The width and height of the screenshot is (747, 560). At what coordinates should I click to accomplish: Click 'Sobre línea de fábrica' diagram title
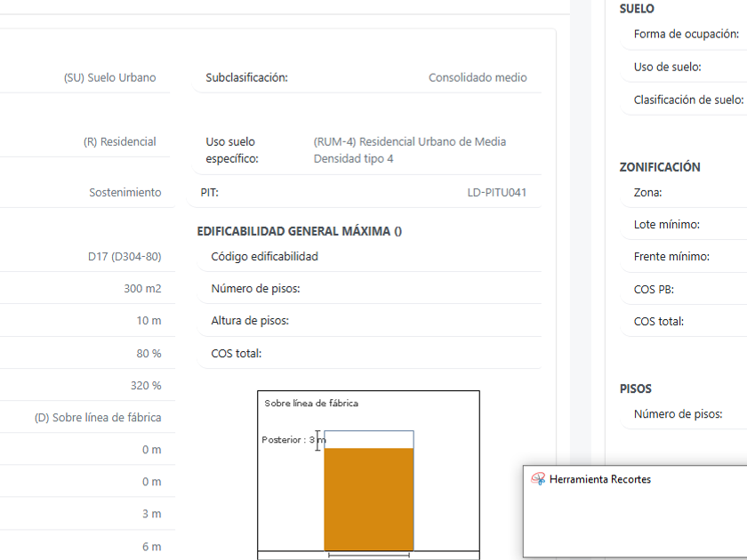click(311, 404)
